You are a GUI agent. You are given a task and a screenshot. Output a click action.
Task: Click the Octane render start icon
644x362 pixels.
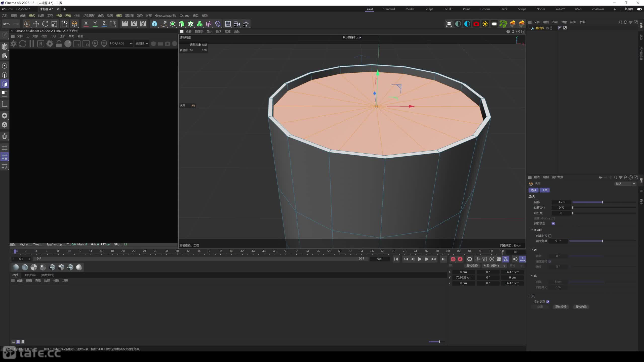pyautogui.click(x=14, y=44)
